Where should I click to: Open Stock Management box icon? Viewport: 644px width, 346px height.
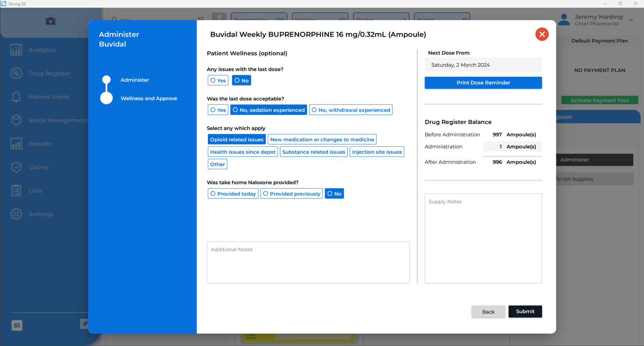[16, 120]
